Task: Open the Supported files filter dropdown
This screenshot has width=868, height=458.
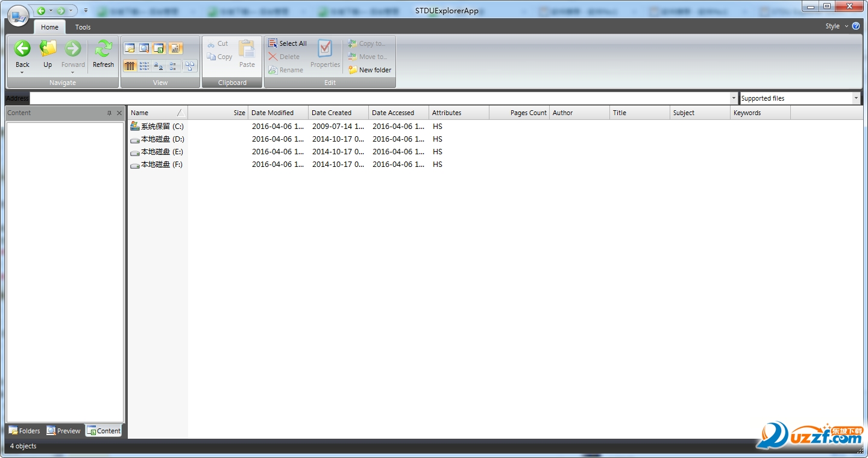Action: 856,98
